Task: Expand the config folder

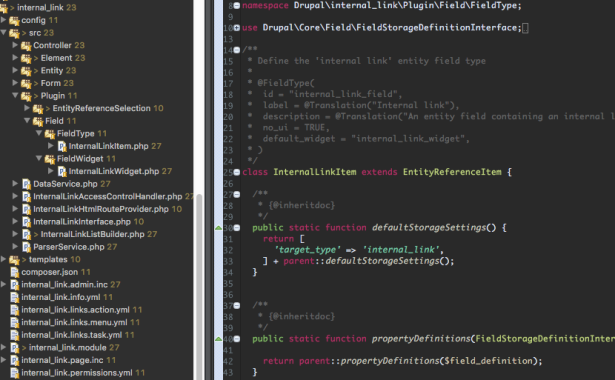Action: click(x=4, y=20)
